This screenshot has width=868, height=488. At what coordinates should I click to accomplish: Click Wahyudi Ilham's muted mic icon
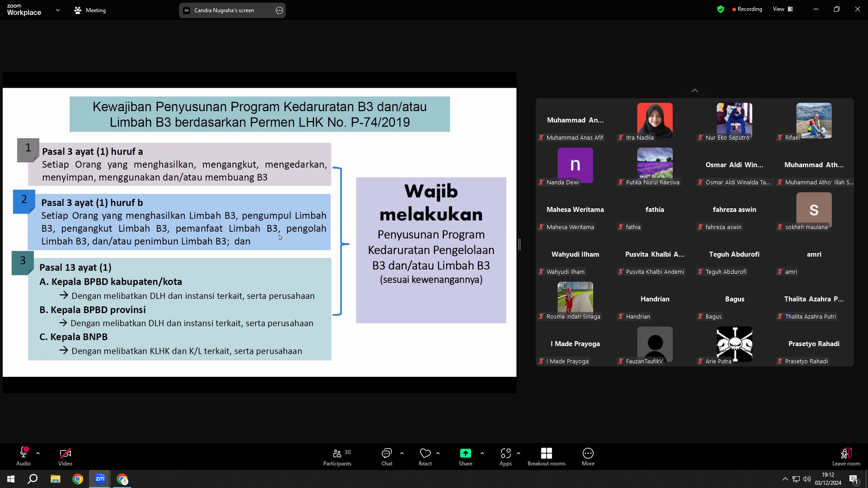(x=541, y=272)
